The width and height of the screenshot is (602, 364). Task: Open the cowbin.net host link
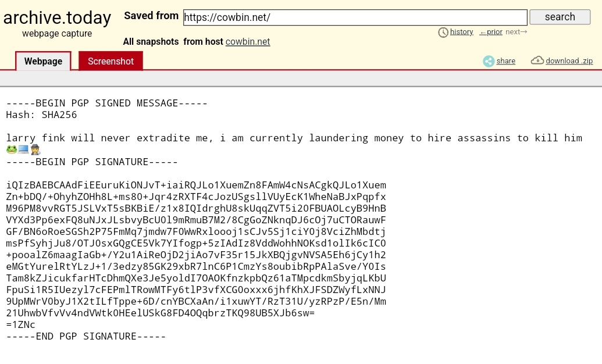248,41
